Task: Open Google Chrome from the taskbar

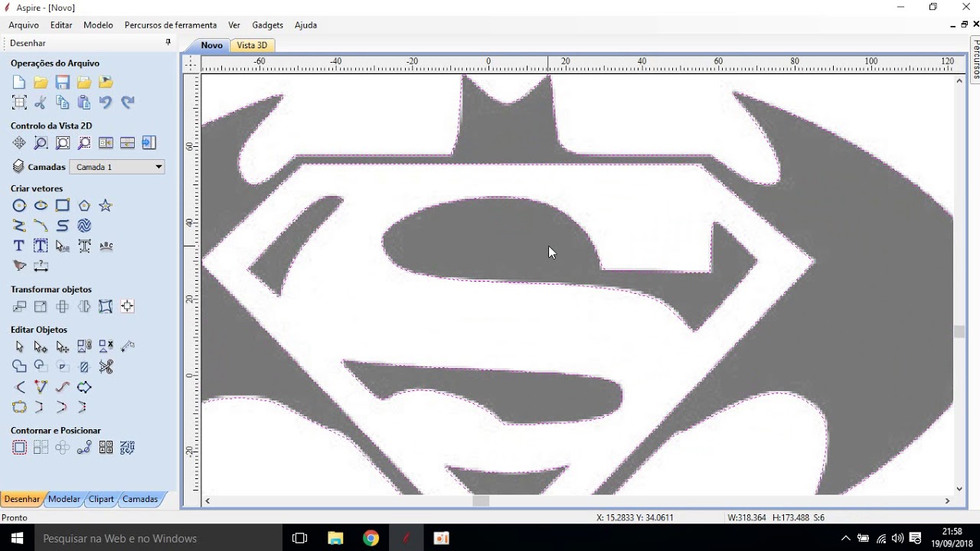Action: pos(371,538)
